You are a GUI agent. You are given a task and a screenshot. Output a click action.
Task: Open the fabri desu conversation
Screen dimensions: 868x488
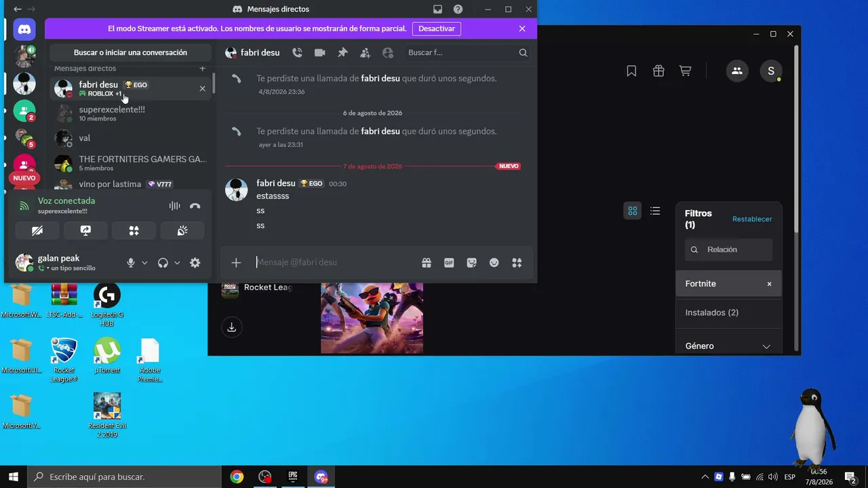(132, 88)
